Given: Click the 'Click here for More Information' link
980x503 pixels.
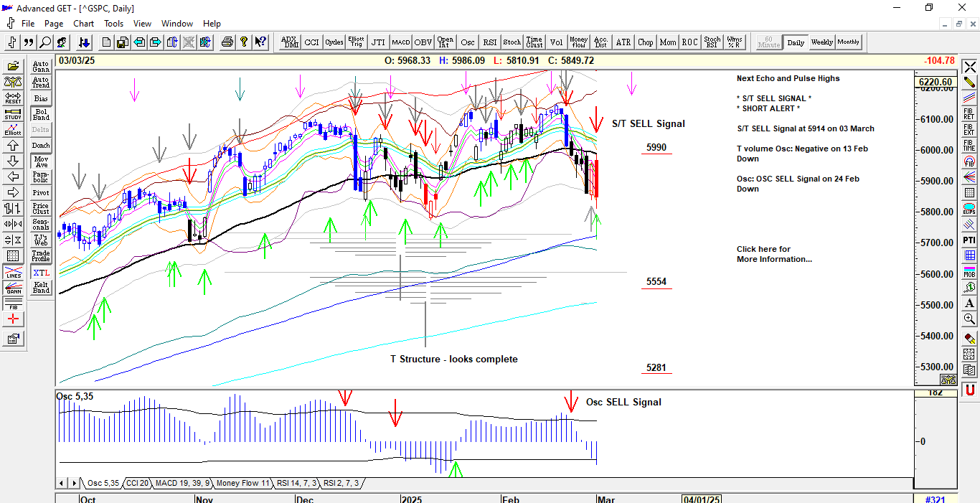Looking at the screenshot, I should coord(774,254).
